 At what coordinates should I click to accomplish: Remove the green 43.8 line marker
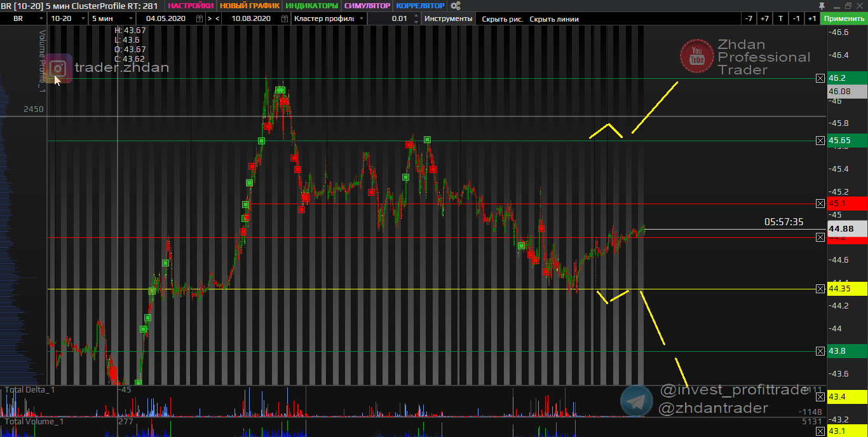[820, 351]
